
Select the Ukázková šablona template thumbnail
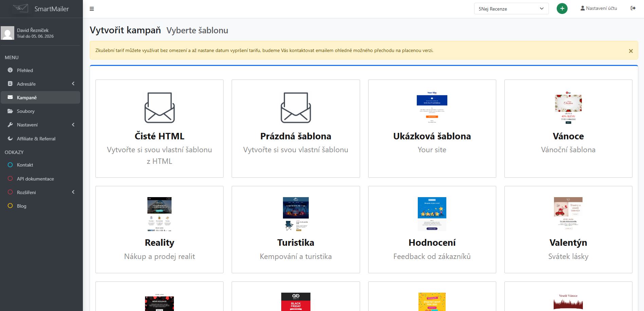pos(432,107)
